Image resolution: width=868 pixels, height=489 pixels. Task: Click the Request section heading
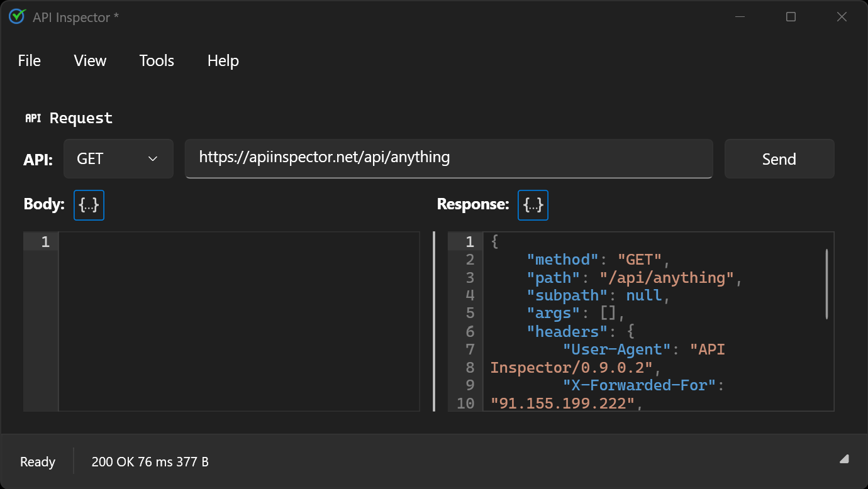coord(81,118)
